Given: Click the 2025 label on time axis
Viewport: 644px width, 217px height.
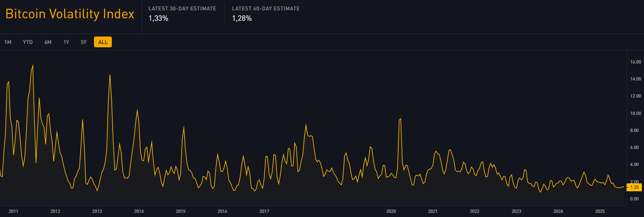Looking at the screenshot, I should 600,211.
